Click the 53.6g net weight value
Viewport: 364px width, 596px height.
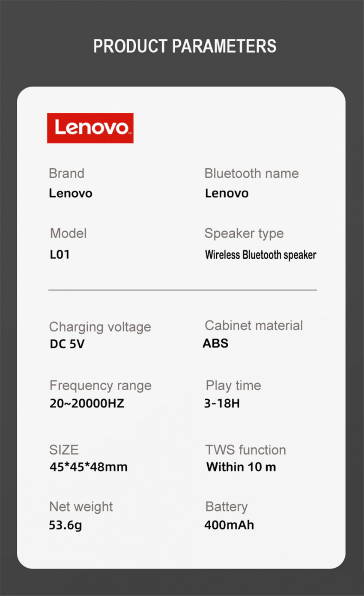[65, 524]
